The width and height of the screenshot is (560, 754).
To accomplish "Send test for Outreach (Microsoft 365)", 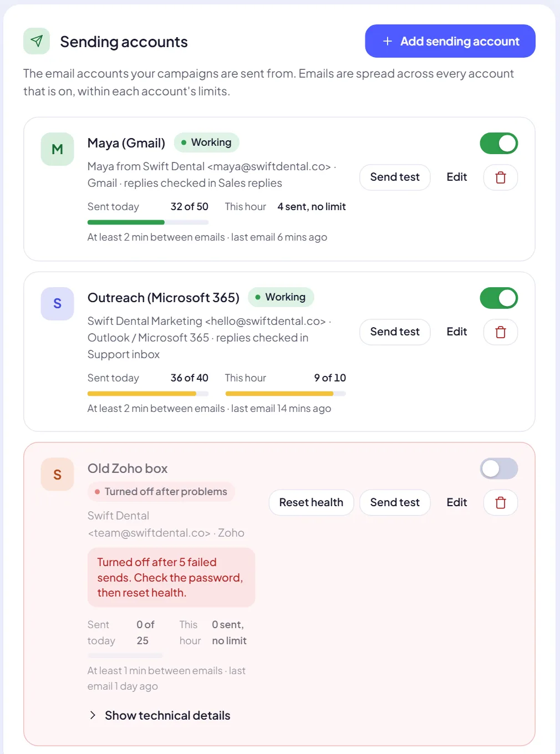I will pos(395,332).
